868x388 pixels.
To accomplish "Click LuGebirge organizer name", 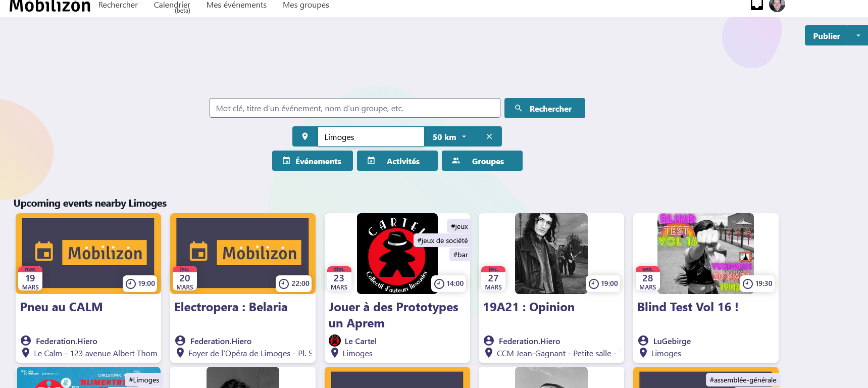I will click(x=672, y=341).
